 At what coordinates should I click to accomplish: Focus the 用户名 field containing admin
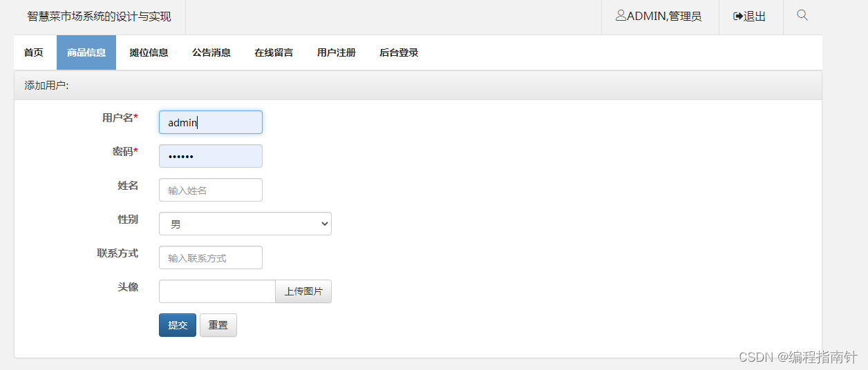click(211, 122)
